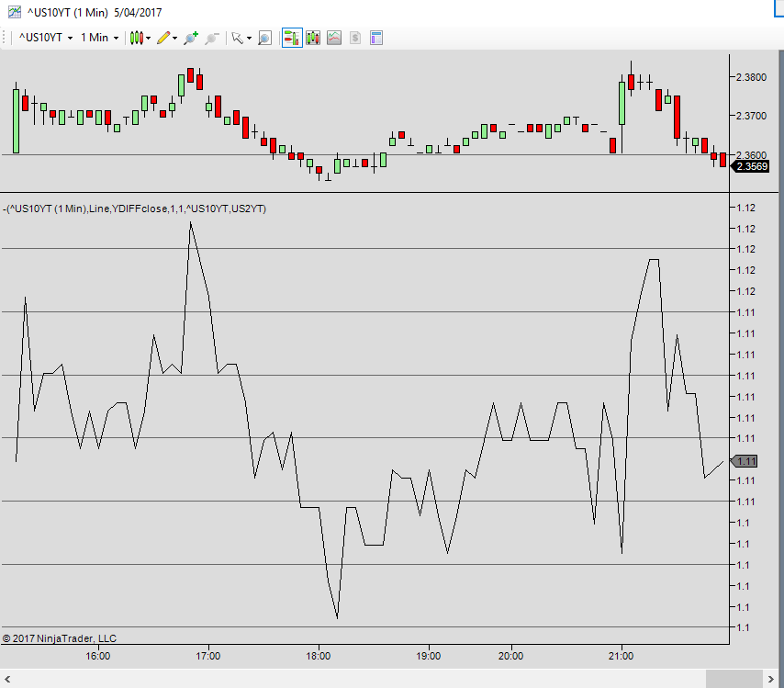784x688 pixels.
Task: Expand the cursor type dropdown arrow
Action: click(249, 38)
